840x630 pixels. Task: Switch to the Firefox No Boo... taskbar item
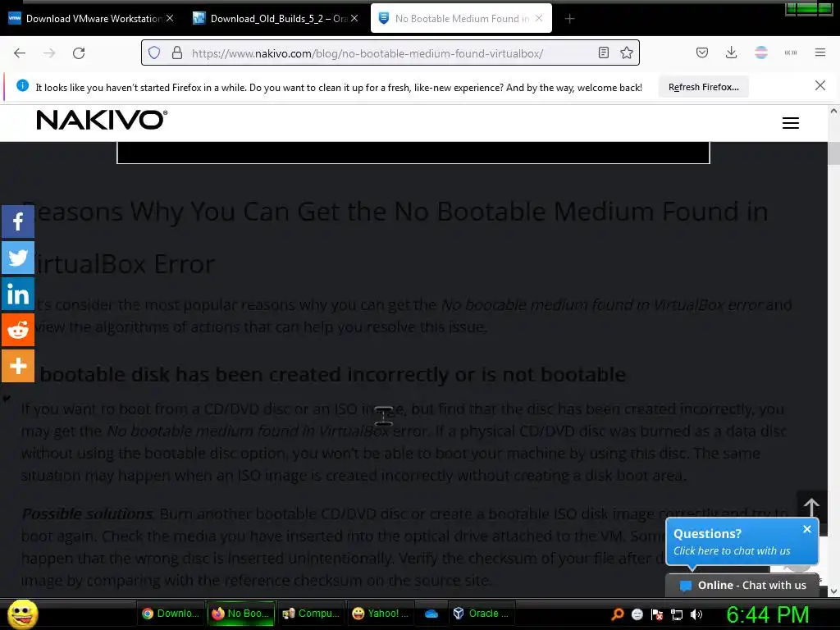click(x=240, y=614)
